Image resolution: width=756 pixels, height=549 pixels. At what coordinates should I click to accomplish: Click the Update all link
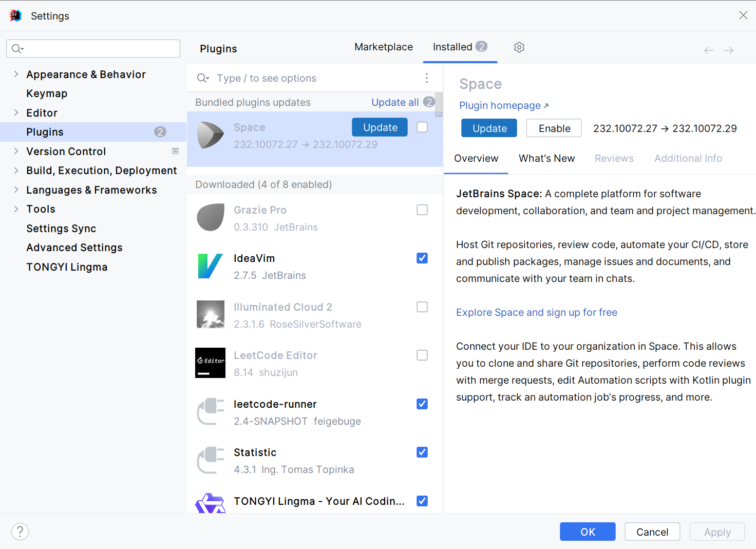395,102
